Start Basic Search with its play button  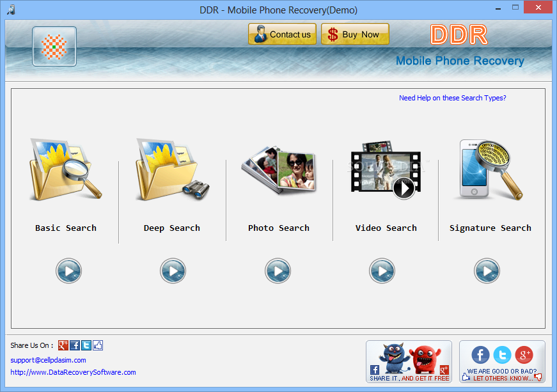(68, 270)
